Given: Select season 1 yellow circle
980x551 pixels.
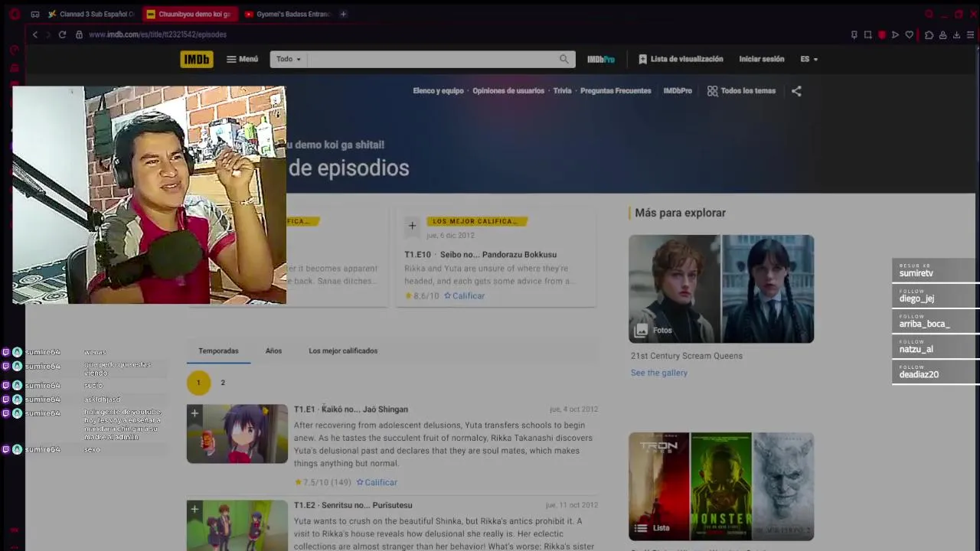Looking at the screenshot, I should pyautogui.click(x=198, y=383).
